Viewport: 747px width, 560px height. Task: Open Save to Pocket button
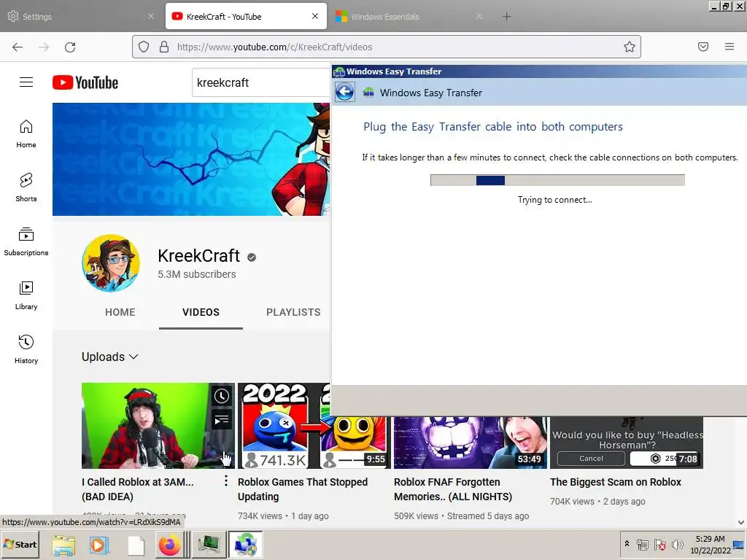[x=703, y=47]
